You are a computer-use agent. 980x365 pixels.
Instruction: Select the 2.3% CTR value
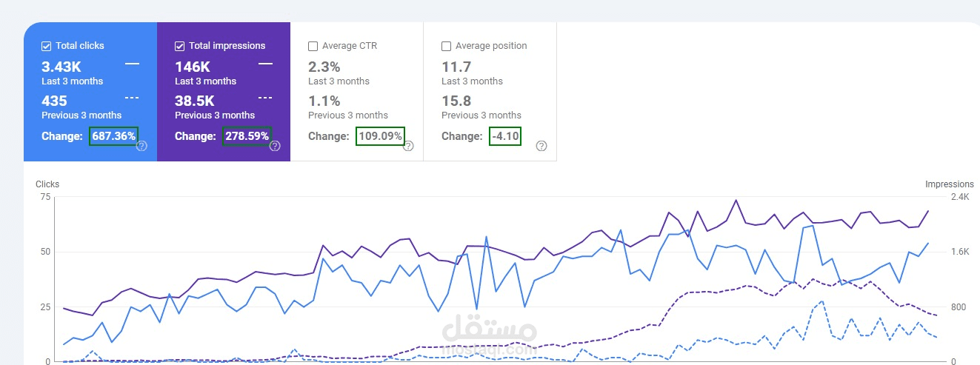click(x=324, y=67)
